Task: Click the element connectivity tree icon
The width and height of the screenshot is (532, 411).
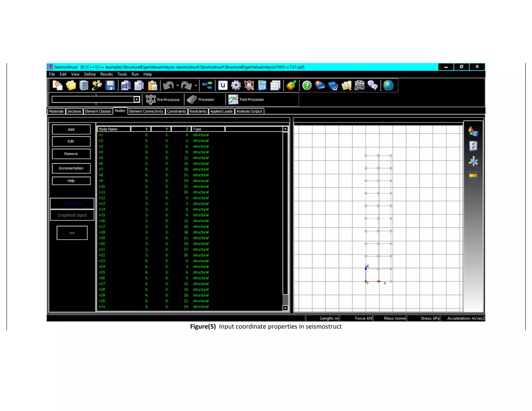Action: [207, 85]
